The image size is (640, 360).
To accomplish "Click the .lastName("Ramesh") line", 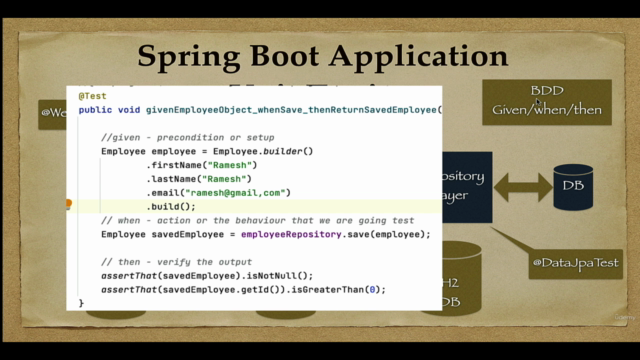I will (199, 179).
